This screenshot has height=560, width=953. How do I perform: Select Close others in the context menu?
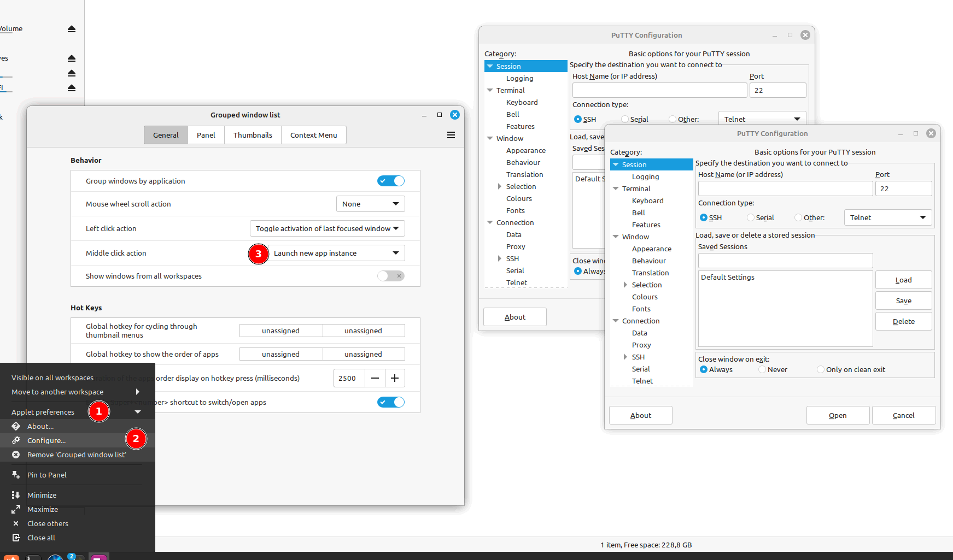[78, 523]
